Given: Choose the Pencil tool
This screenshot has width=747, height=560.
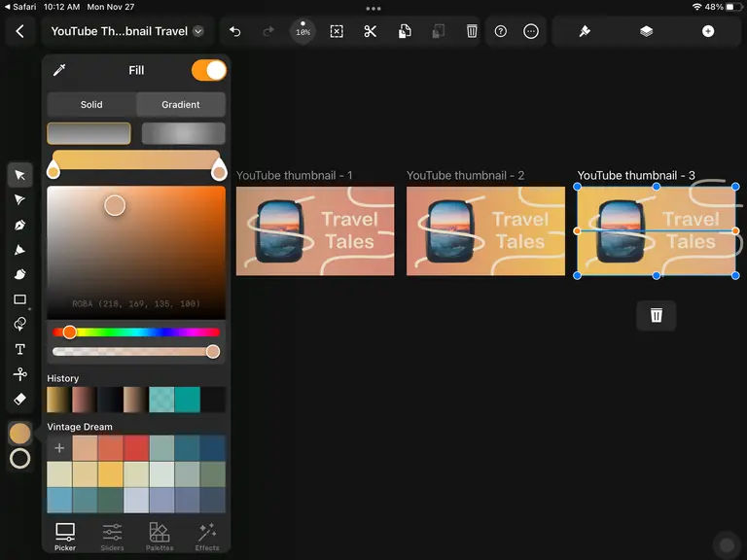Looking at the screenshot, I should coord(20,250).
